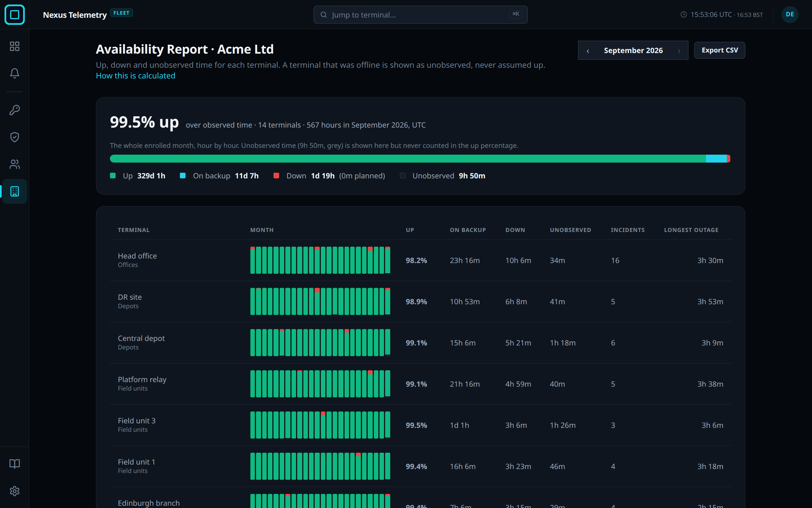Click the ⌘K shortcut badge
Screen dimensions: 812x508
tap(516, 14)
